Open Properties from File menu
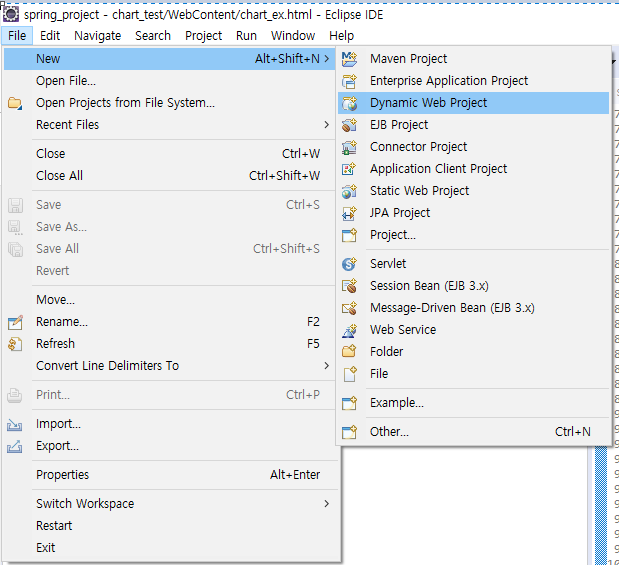 click(170, 475)
